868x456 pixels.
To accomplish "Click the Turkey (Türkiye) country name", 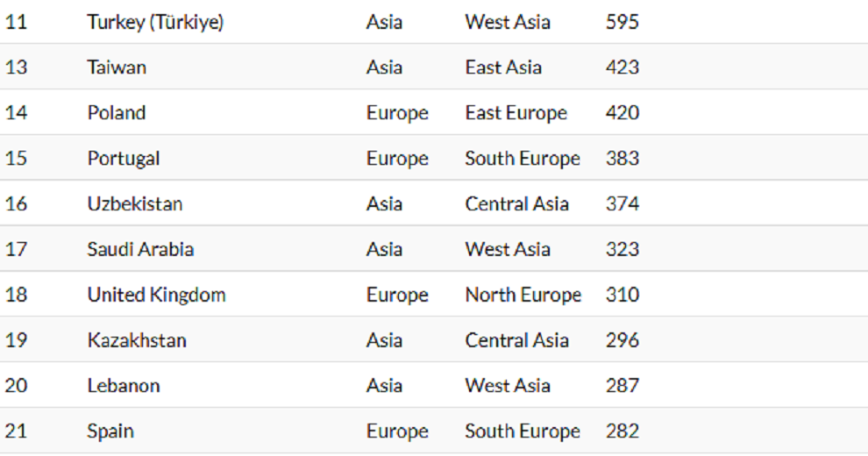I will [155, 22].
